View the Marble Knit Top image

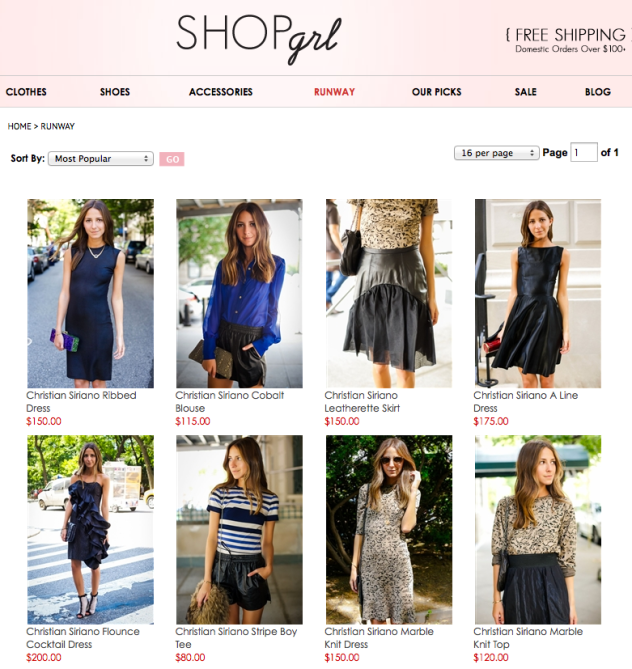(538, 530)
